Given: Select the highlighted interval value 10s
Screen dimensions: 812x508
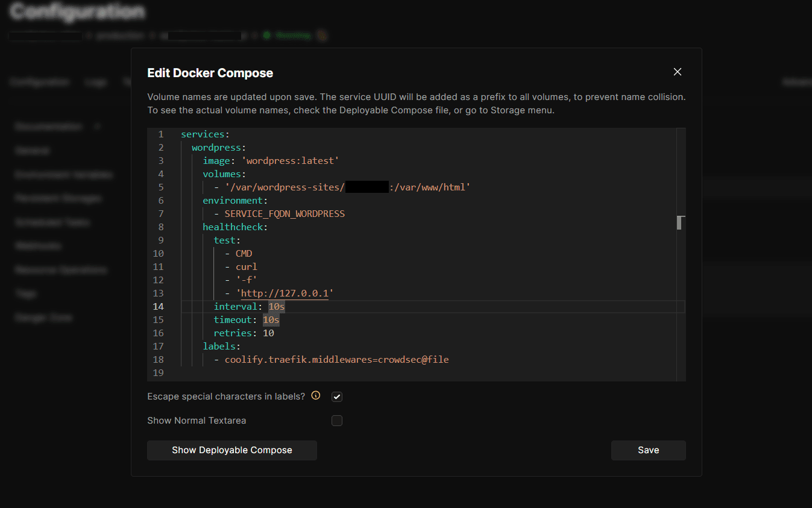Looking at the screenshot, I should tap(277, 307).
